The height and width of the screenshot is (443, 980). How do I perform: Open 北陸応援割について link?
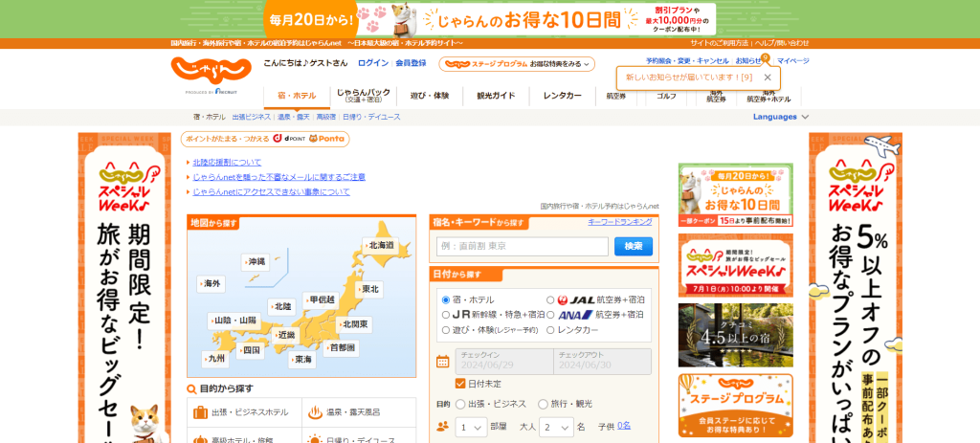(227, 163)
